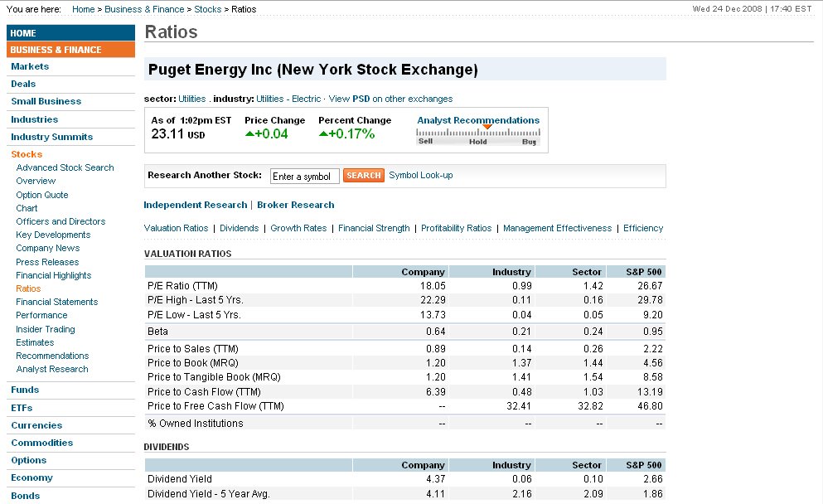Go to the ETFs section
Screen dimensions: 823x504
tap(22, 408)
